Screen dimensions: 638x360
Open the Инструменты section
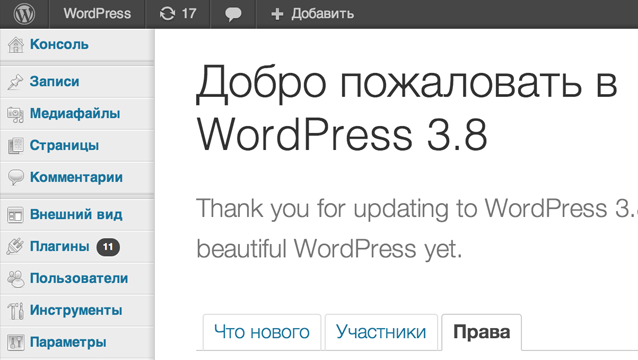76,310
